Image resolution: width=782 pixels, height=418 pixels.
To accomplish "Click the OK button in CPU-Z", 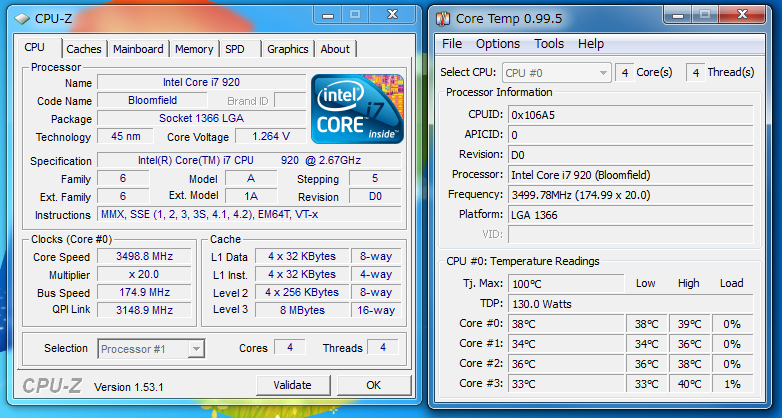I will [x=374, y=385].
